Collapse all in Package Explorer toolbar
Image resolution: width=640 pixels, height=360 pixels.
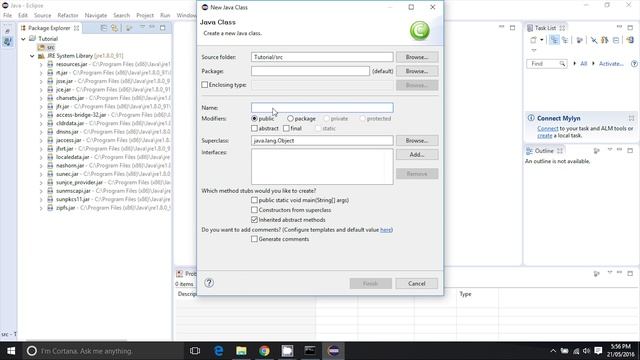[104, 28]
